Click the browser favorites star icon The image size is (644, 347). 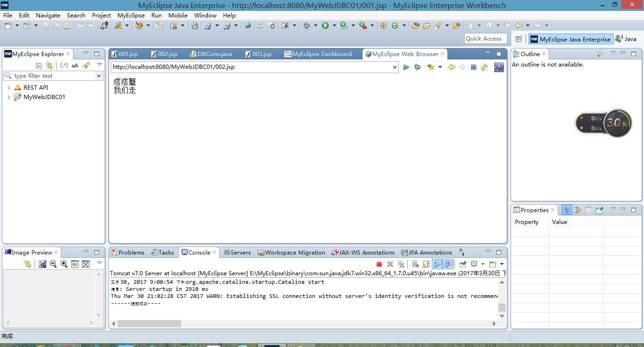[x=430, y=67]
